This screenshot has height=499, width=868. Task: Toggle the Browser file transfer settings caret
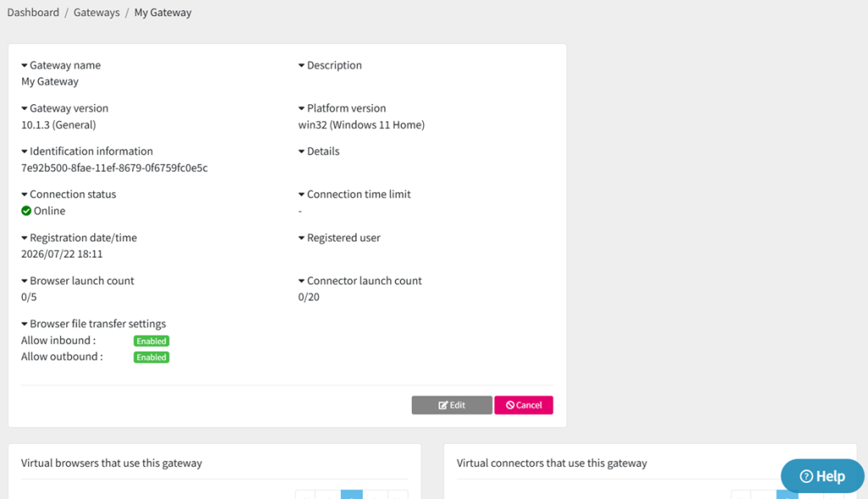pyautogui.click(x=25, y=324)
